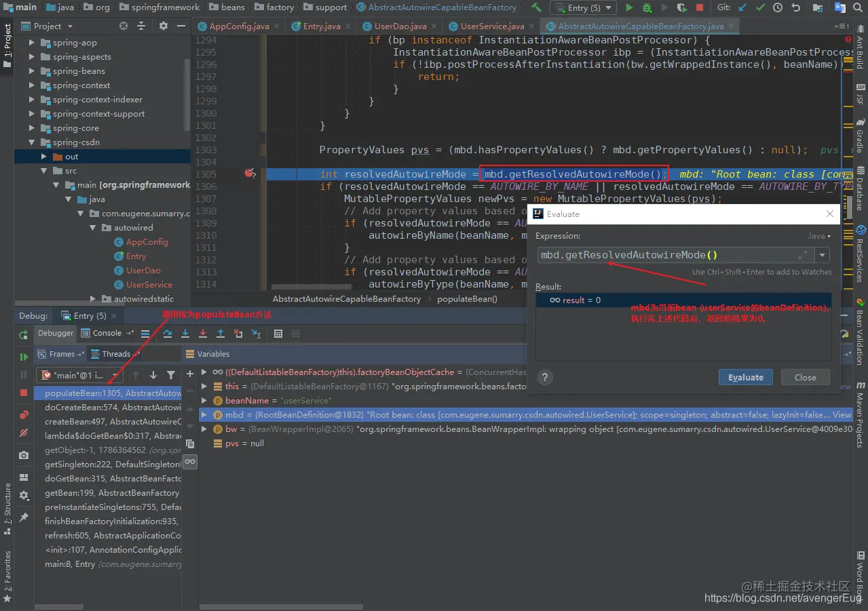Commit changes with the Git green checkmark
This screenshot has width=868, height=611.
click(x=760, y=7)
